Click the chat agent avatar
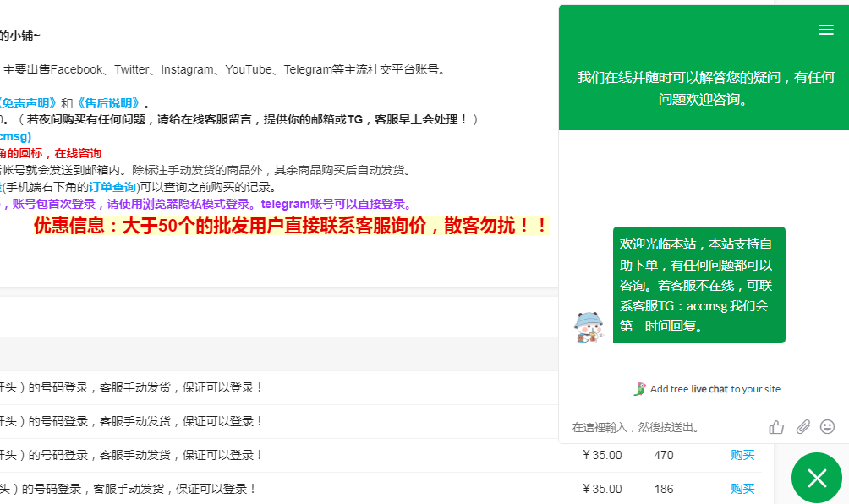This screenshot has width=849, height=504. 589,327
